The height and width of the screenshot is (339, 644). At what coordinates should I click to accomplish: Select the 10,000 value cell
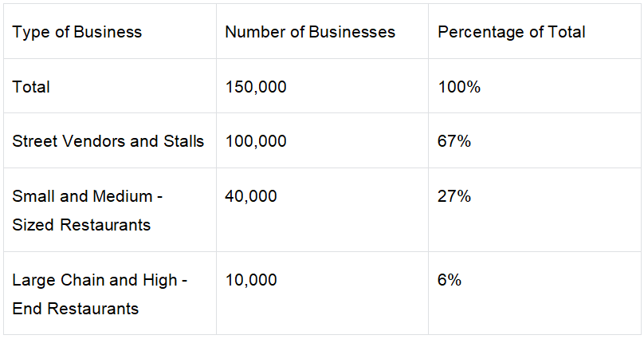click(322, 294)
